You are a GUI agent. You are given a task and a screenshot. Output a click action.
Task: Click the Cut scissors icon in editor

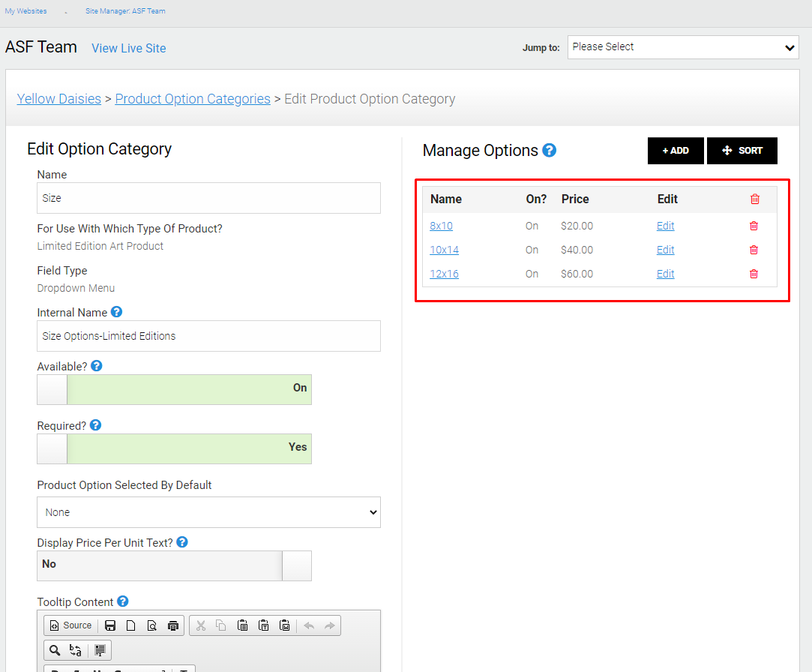point(201,625)
